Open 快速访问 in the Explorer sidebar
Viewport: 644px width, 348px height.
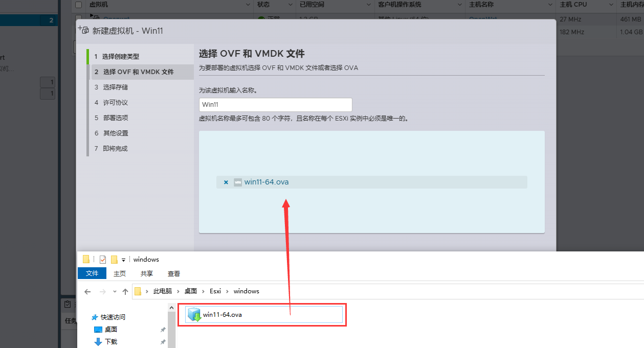(x=113, y=317)
